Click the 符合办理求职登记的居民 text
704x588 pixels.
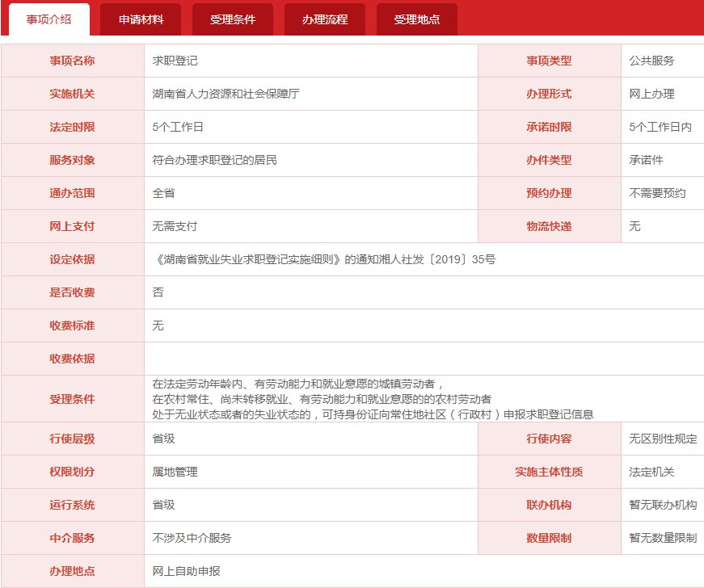click(x=214, y=160)
